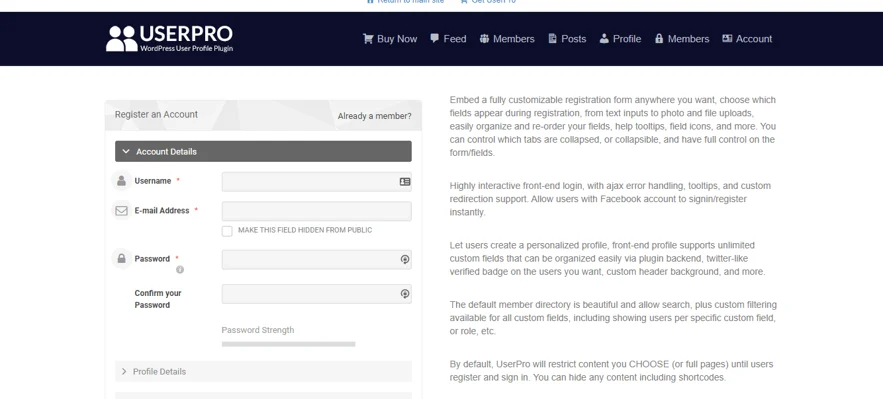Click the envelope icon beside E-mail Address
The height and width of the screenshot is (399, 883).
click(x=121, y=210)
